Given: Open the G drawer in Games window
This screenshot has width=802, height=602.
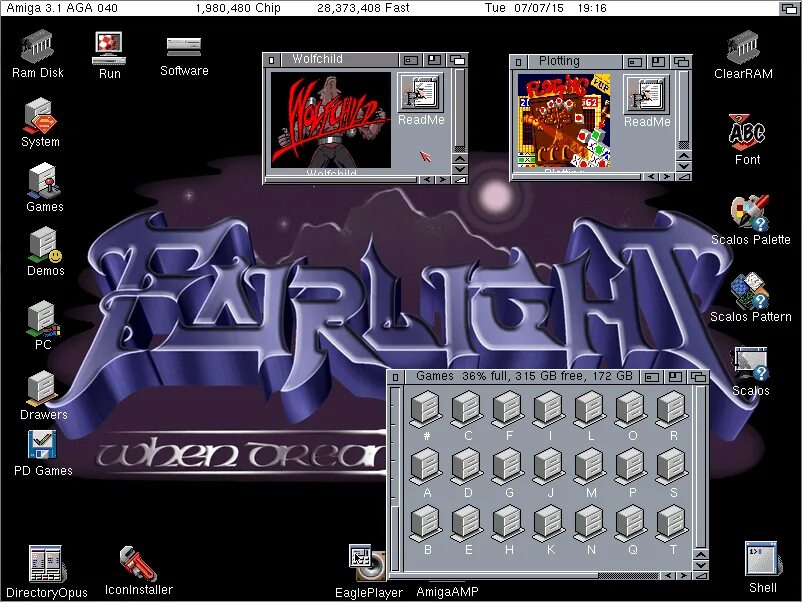Looking at the screenshot, I should pyautogui.click(x=508, y=472).
